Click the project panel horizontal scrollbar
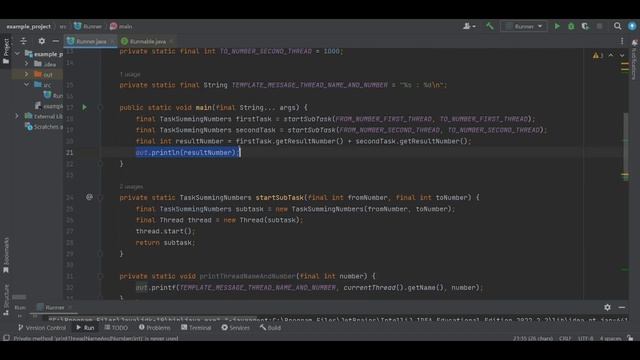Screen dimensions: 640x360 coord(19,297)
